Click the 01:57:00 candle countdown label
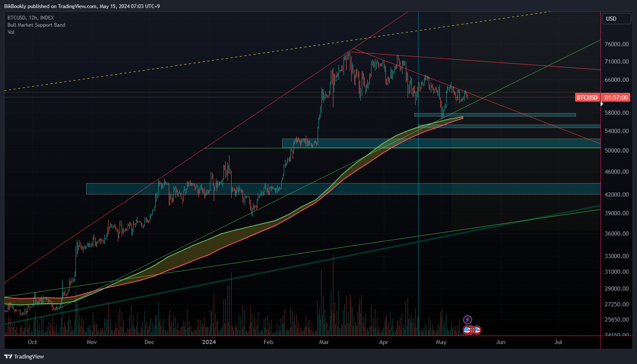637x364 pixels. (x=616, y=97)
